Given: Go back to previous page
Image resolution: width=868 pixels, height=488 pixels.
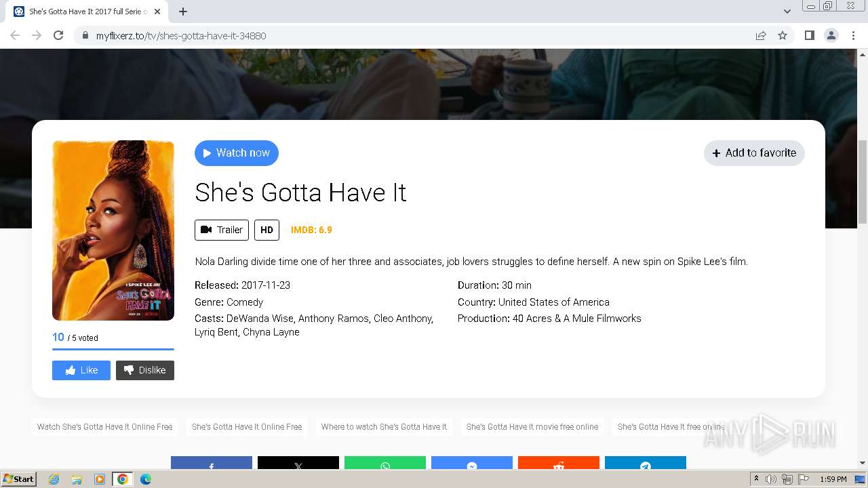Looking at the screenshot, I should point(15,35).
